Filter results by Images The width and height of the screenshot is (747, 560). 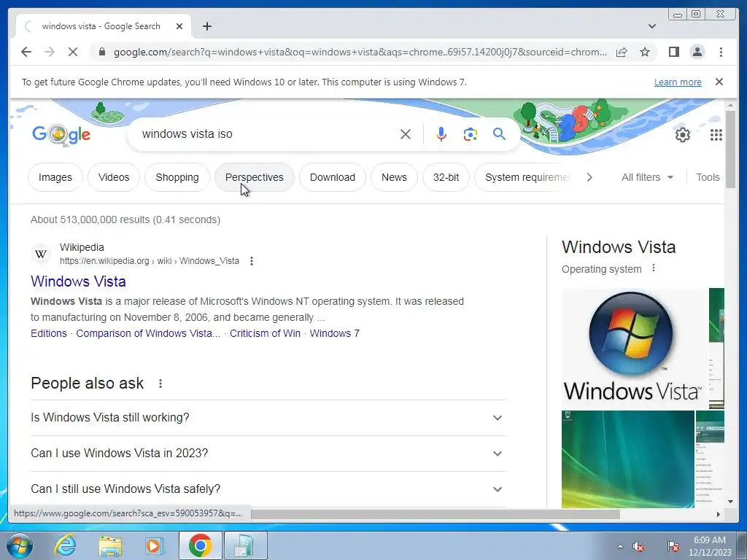pos(55,177)
